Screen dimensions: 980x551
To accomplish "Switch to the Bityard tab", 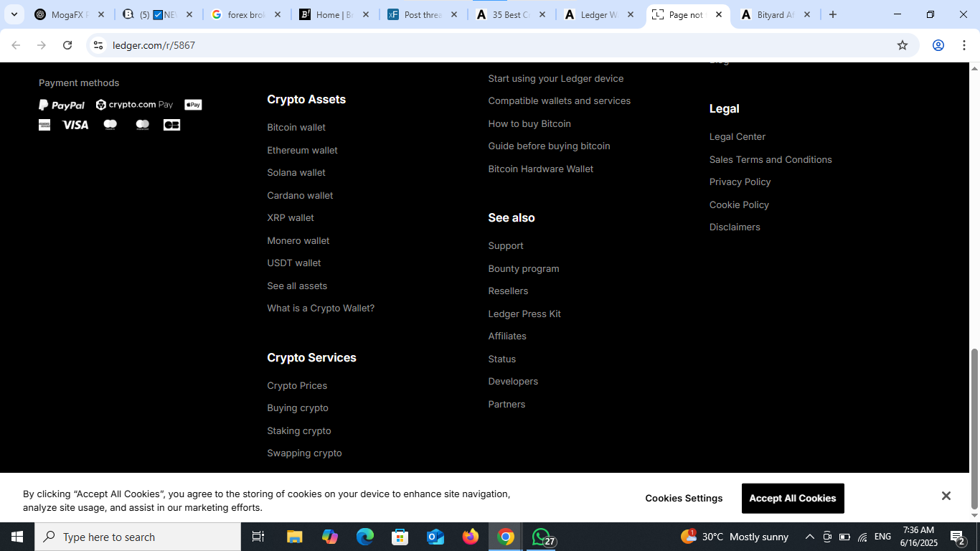I will [776, 14].
